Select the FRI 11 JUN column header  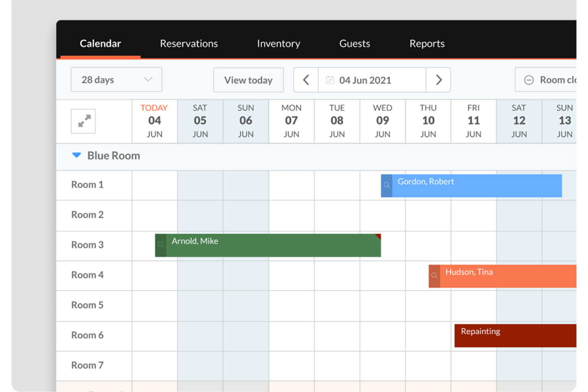pyautogui.click(x=474, y=121)
